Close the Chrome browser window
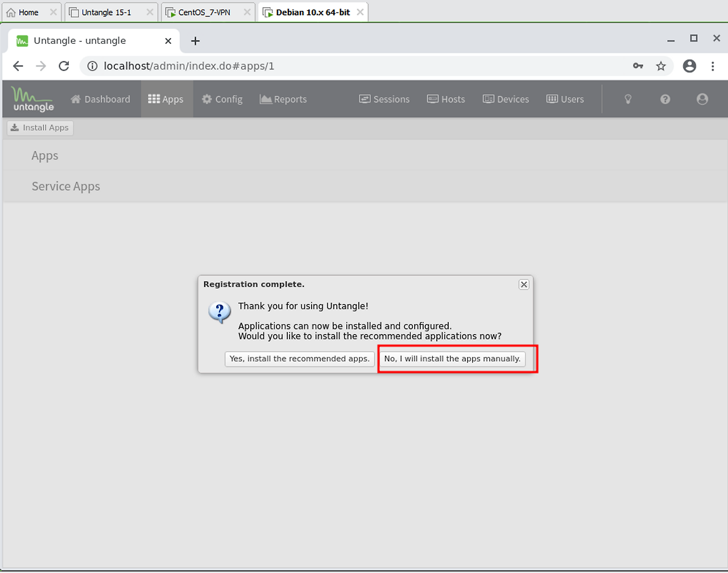The image size is (728, 573). (x=717, y=38)
